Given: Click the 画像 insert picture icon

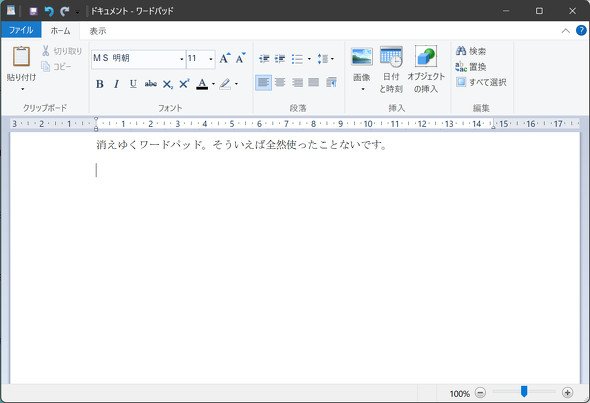Looking at the screenshot, I should pyautogui.click(x=362, y=57).
